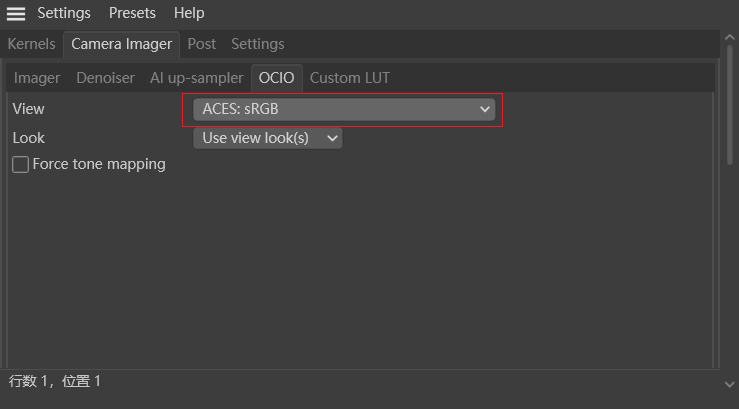
Task: Click the View label in OCIO panel
Action: click(28, 109)
